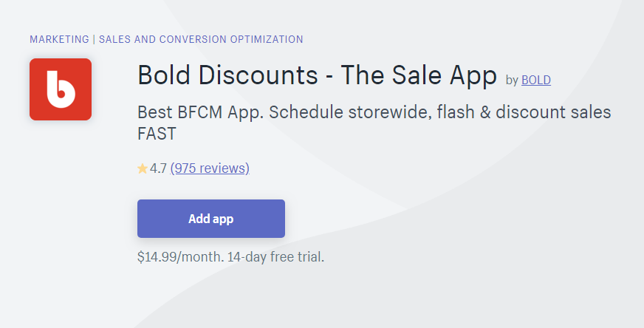Click the Add app button
644x328 pixels.
[211, 219]
